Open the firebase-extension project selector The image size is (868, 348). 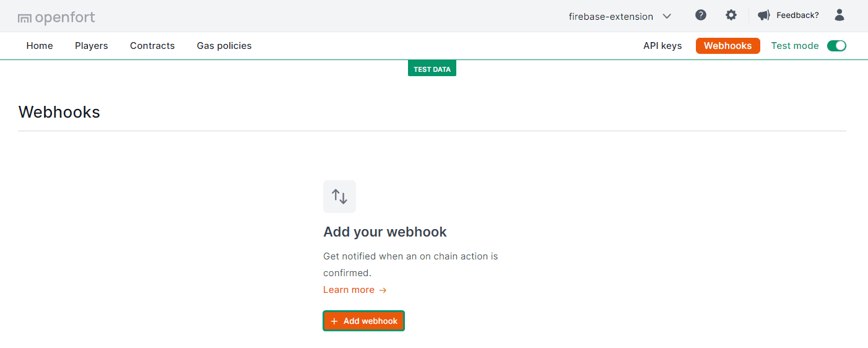point(610,17)
